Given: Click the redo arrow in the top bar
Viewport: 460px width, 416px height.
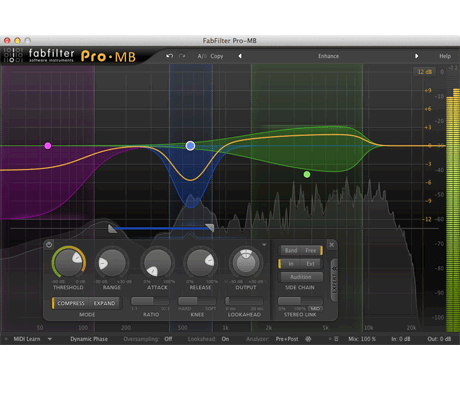Looking at the screenshot, I should [182, 56].
